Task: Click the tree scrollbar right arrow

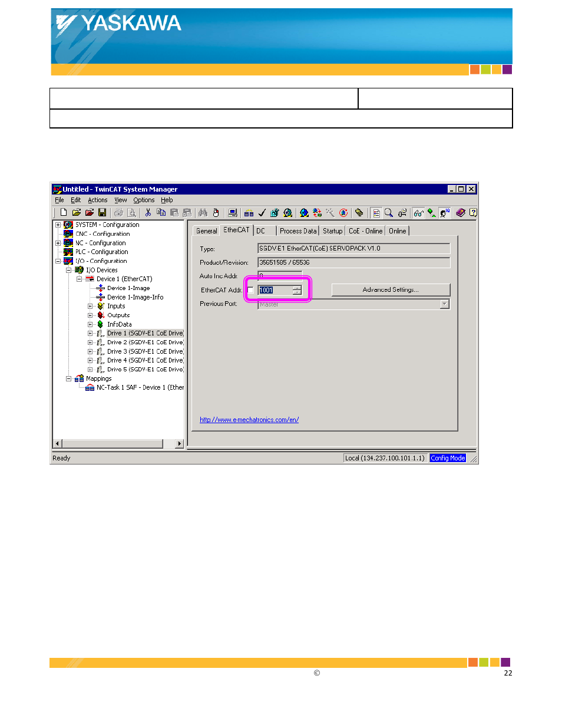Action: tap(180, 443)
